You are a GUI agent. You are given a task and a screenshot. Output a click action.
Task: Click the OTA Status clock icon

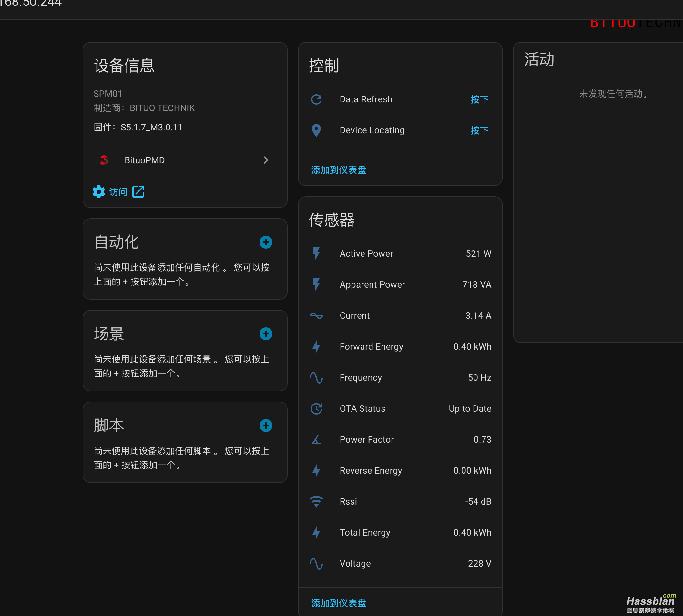tap(316, 408)
